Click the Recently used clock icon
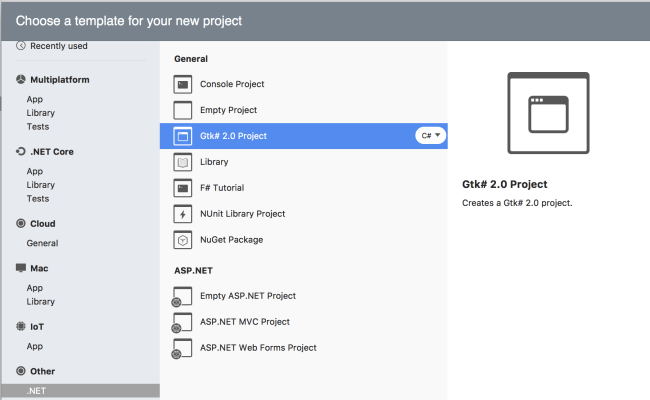Screen dimensions: 650x400 [21, 46]
